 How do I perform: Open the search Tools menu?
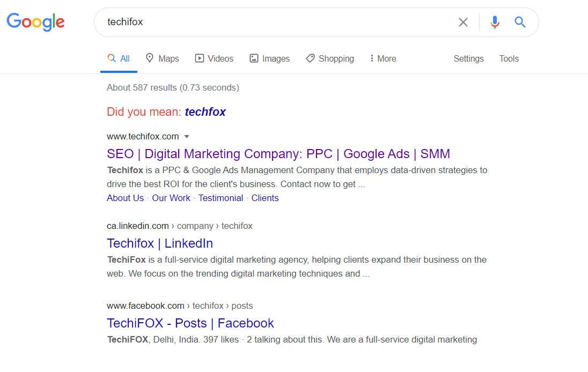point(509,59)
